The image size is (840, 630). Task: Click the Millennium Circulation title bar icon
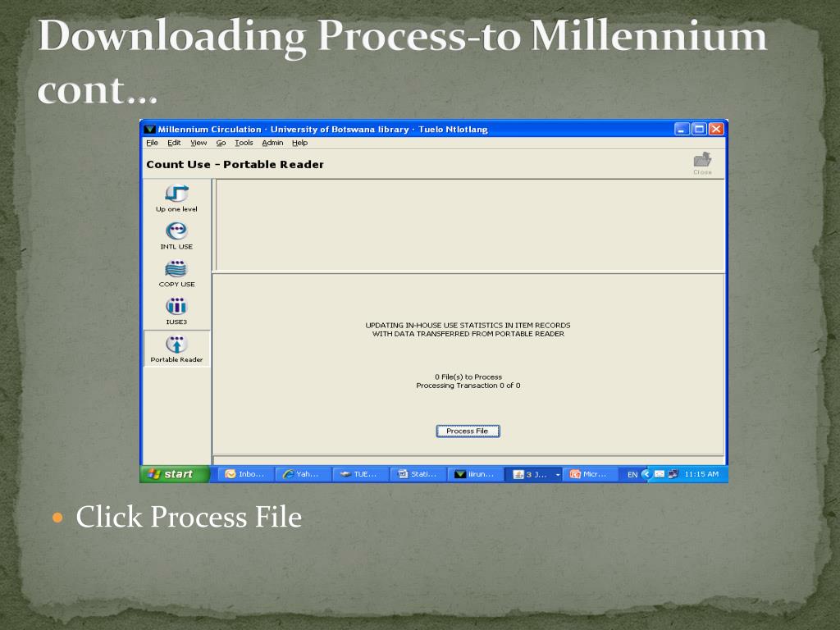coord(150,129)
